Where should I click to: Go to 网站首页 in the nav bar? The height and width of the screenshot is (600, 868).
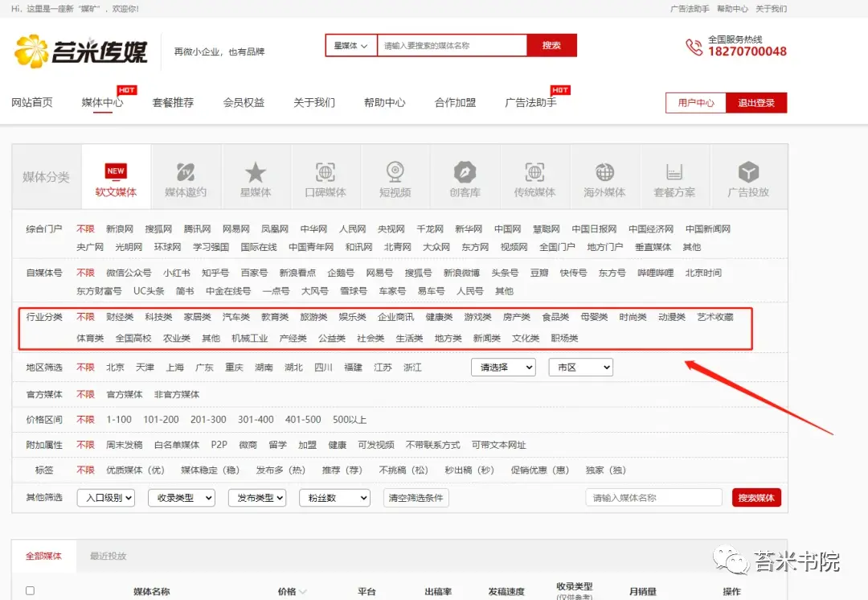[32, 102]
